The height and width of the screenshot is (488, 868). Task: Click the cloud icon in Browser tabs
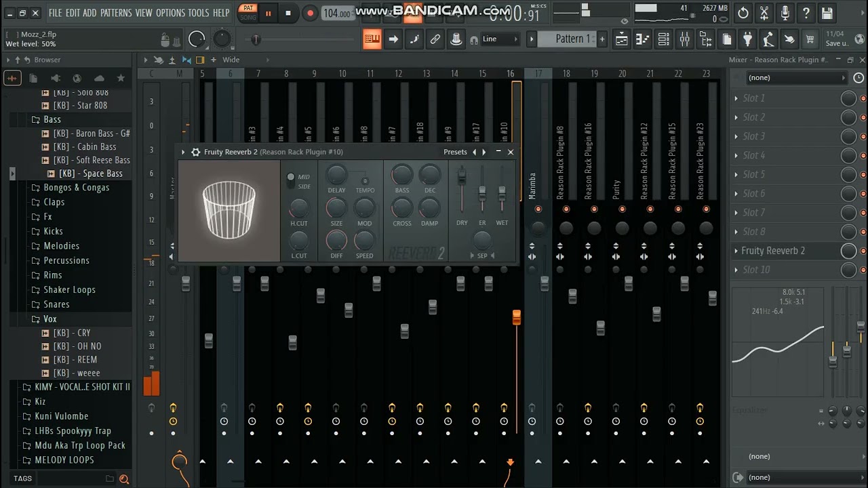(x=99, y=79)
